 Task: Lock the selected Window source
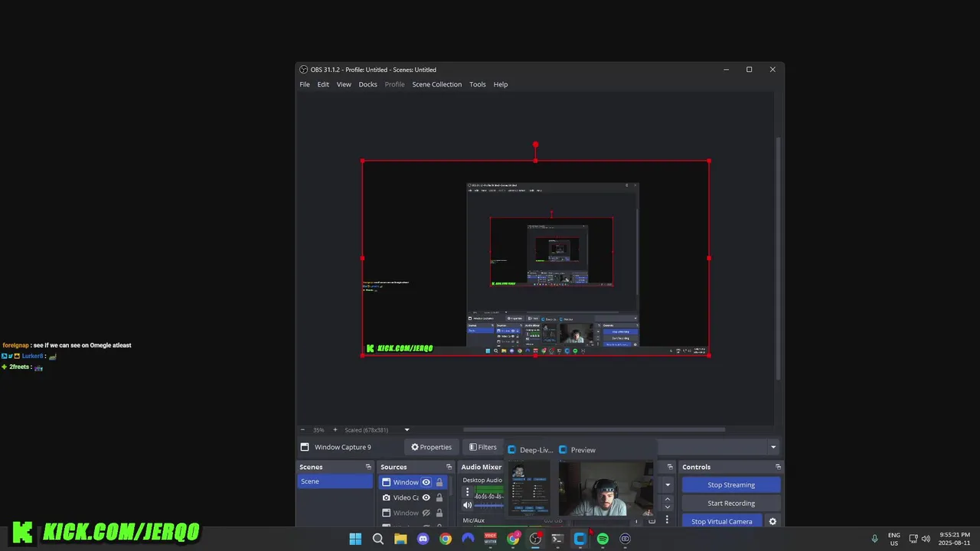tap(439, 482)
